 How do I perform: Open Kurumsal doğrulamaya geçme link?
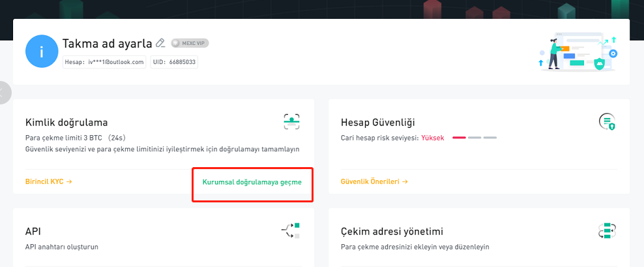click(x=252, y=182)
